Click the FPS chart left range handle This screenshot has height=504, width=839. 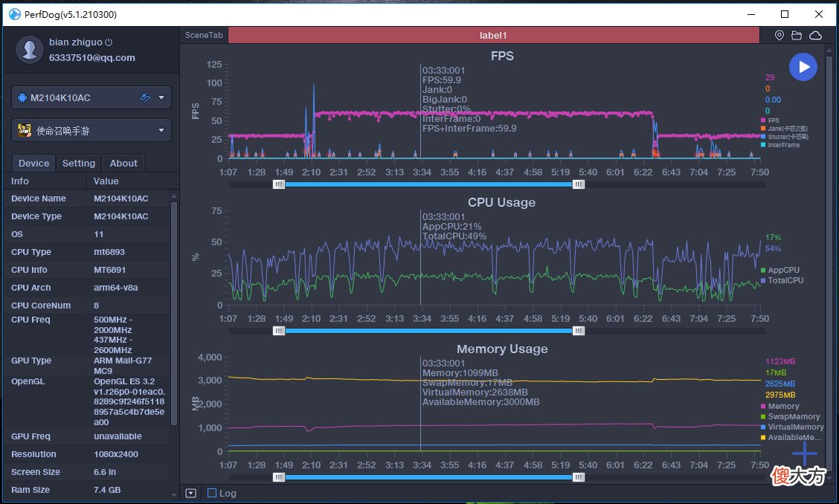pyautogui.click(x=279, y=184)
